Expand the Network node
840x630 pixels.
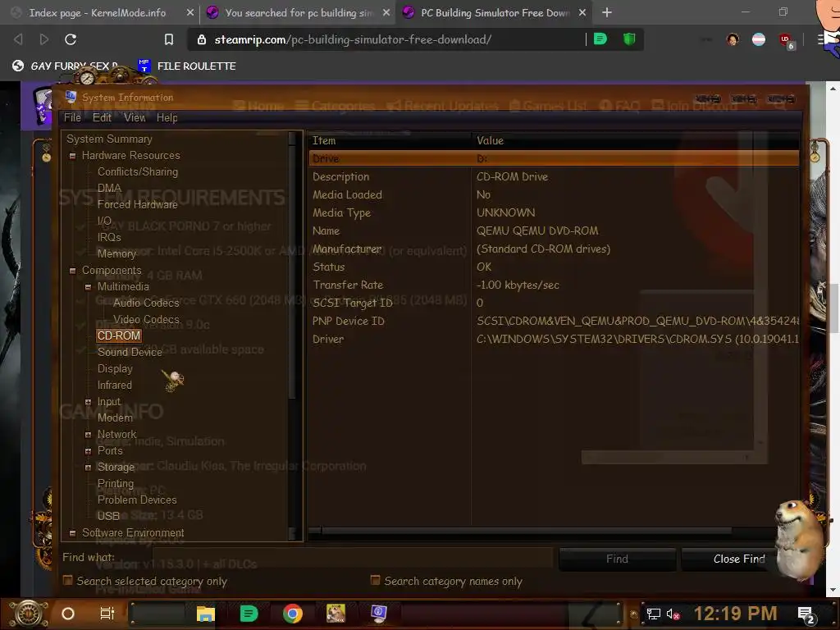88,435
